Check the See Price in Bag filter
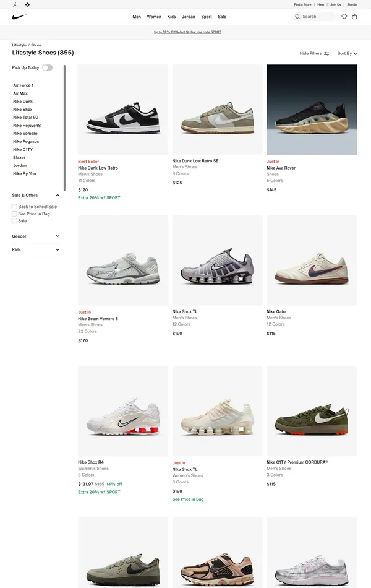Image resolution: width=371 pixels, height=588 pixels. point(14,214)
